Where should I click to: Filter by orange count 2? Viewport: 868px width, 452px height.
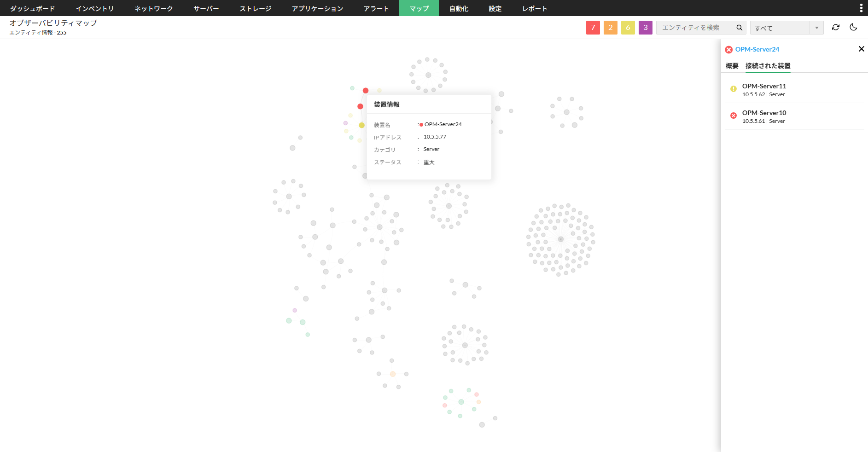(611, 28)
